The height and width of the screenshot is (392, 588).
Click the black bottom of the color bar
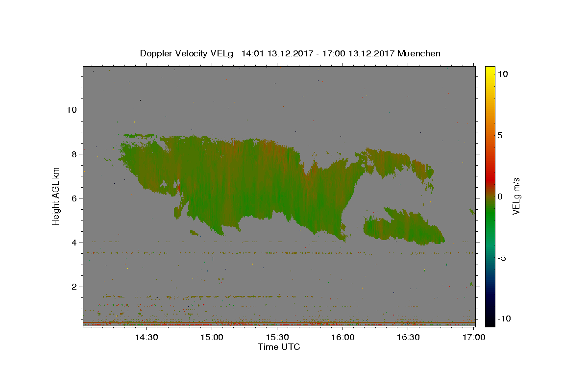pyautogui.click(x=490, y=321)
